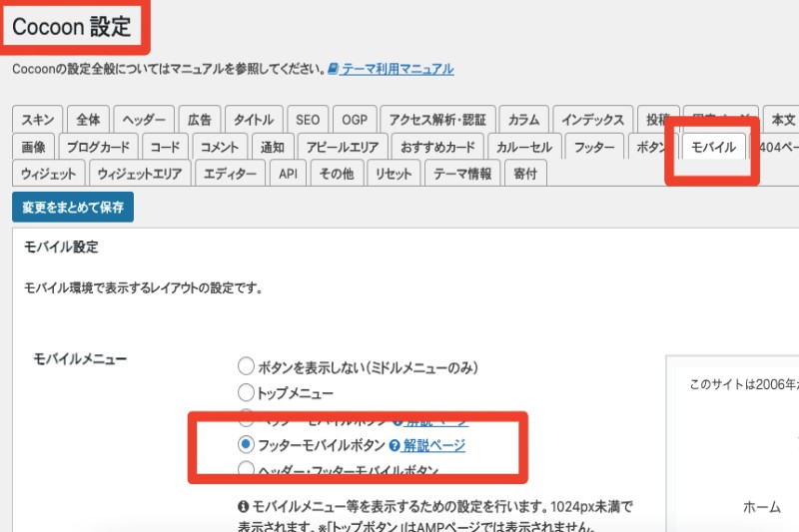
Task: Select ボタンを表示しない radio option
Action: pyautogui.click(x=246, y=366)
